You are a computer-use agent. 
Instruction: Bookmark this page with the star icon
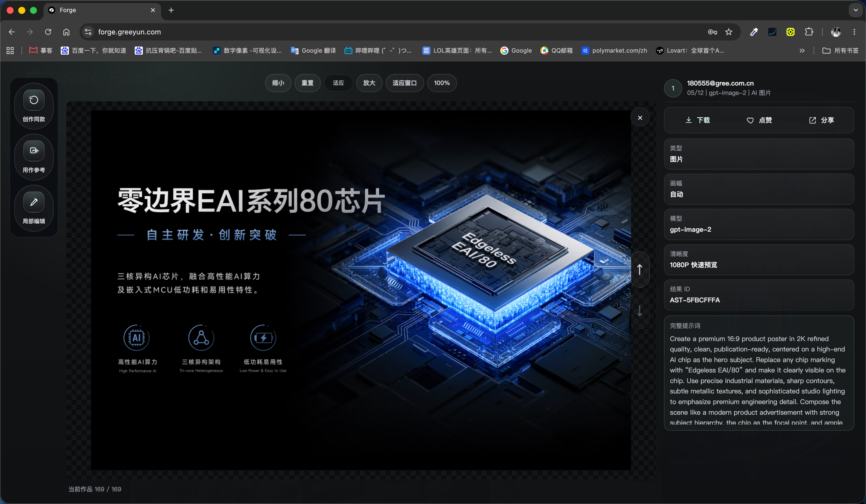[x=729, y=32]
